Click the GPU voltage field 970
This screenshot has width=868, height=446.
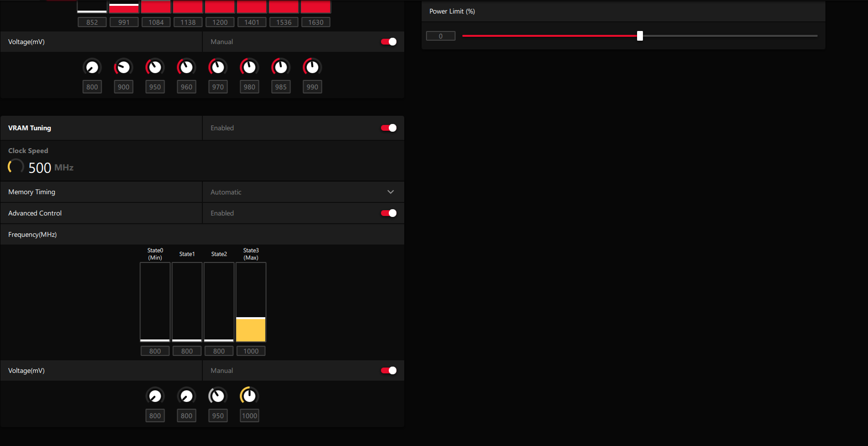[x=218, y=87]
